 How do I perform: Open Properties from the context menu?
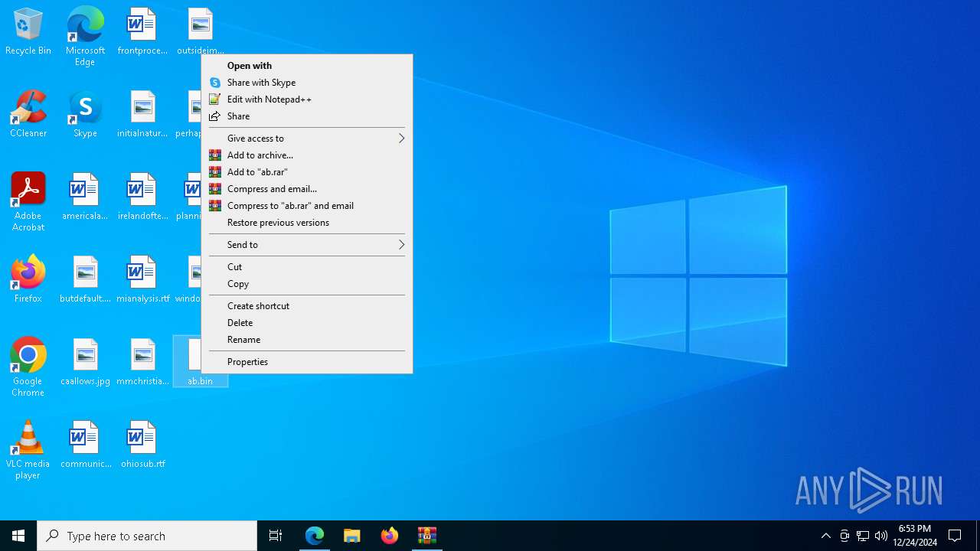(306, 362)
